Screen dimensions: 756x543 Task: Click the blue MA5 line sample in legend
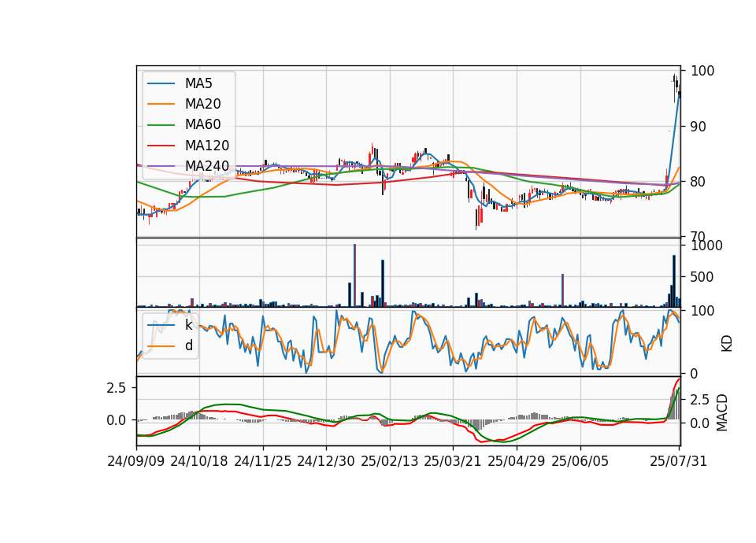click(161, 83)
